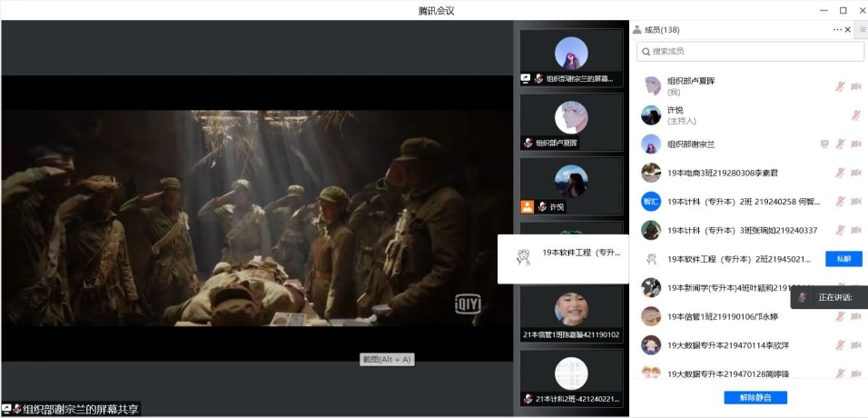Click the muted mic icon for 19本电商3班 李素君
This screenshot has width=868, height=418.
coord(841,173)
